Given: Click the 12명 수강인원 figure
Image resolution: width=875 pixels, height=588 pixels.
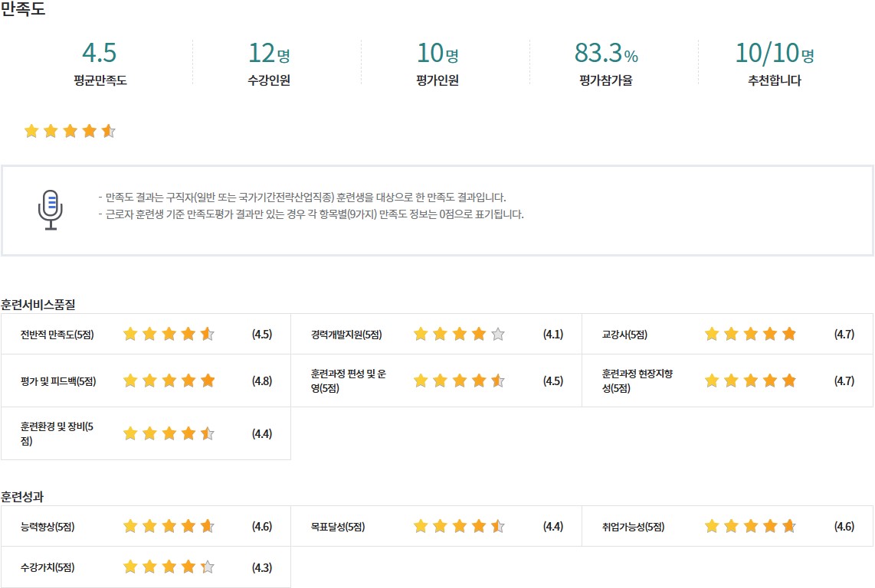Looking at the screenshot, I should tap(268, 53).
